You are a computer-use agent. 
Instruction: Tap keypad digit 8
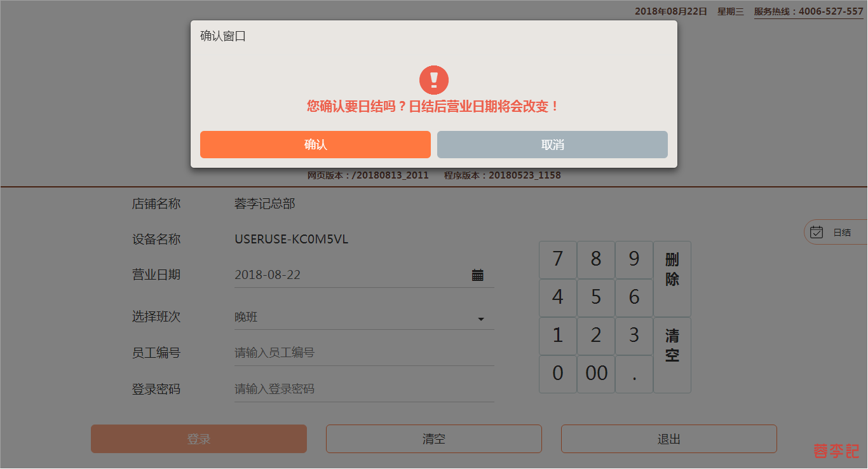596,259
